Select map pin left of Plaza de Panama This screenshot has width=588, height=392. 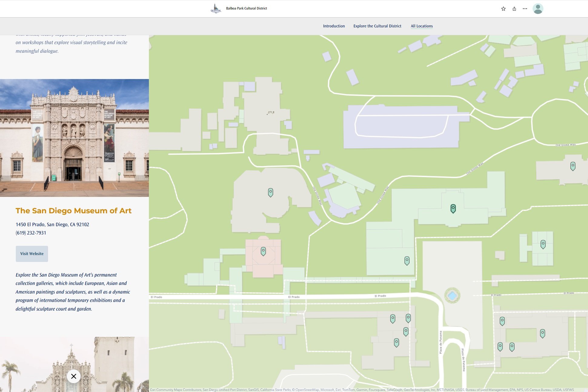(x=407, y=261)
